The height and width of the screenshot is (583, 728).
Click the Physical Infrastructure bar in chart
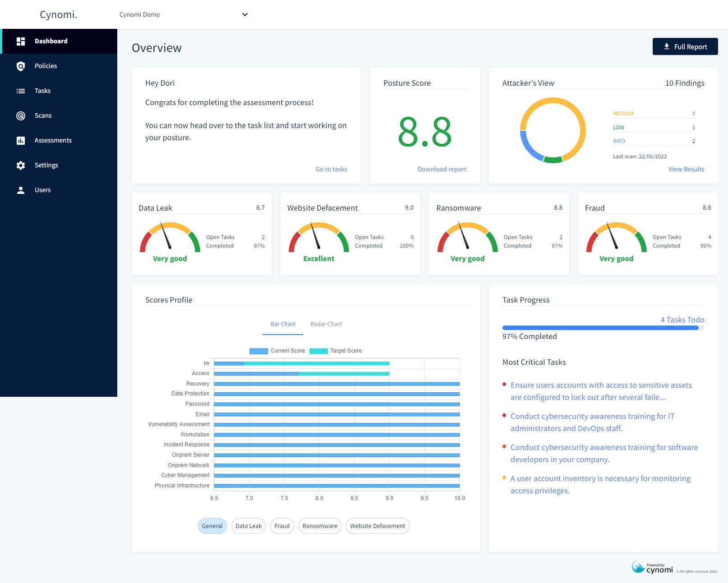pos(336,486)
